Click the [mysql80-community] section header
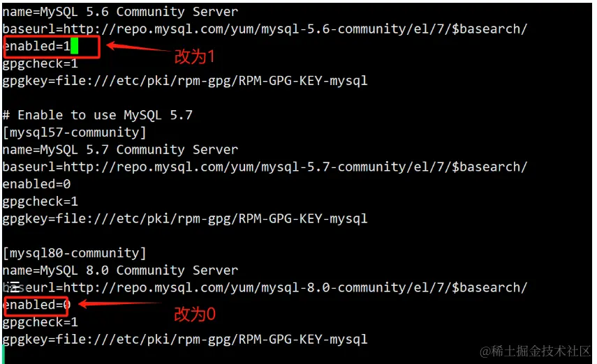Viewport: 597px width, 364px height. click(74, 253)
